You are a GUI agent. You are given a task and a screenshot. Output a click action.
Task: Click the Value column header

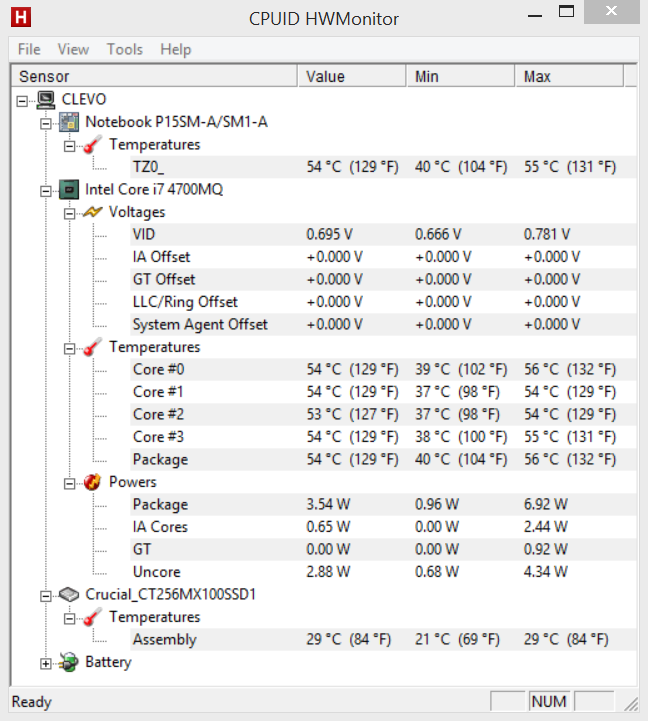(352, 76)
